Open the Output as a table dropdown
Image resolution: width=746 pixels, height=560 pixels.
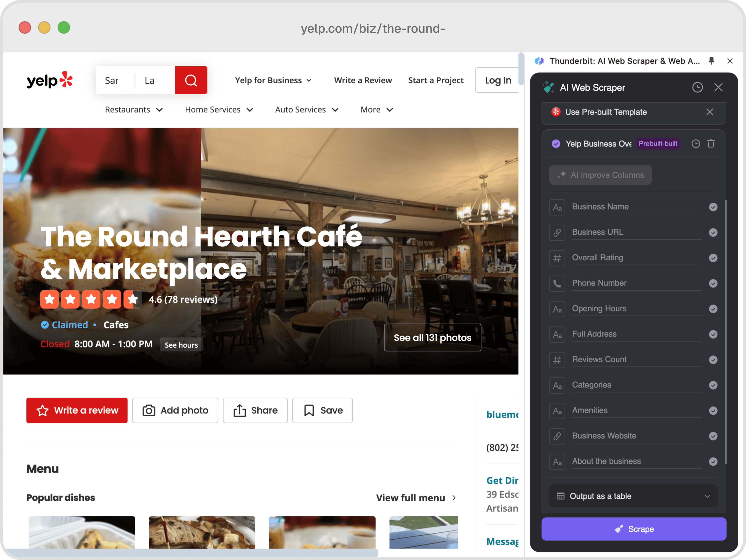click(633, 496)
